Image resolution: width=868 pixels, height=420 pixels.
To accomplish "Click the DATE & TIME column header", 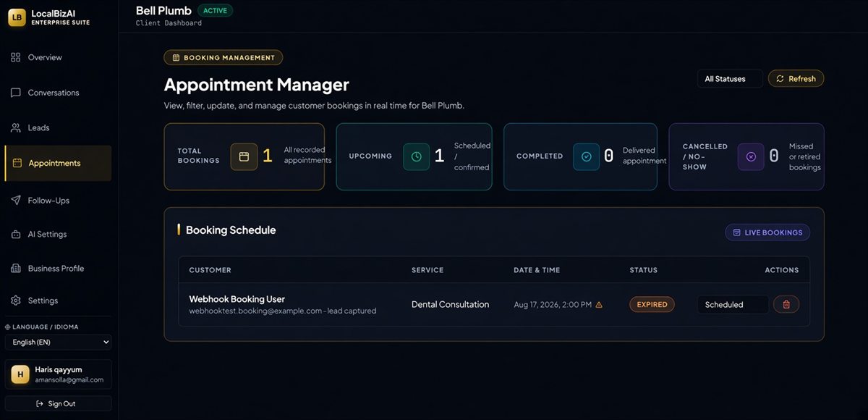I will click(x=537, y=270).
